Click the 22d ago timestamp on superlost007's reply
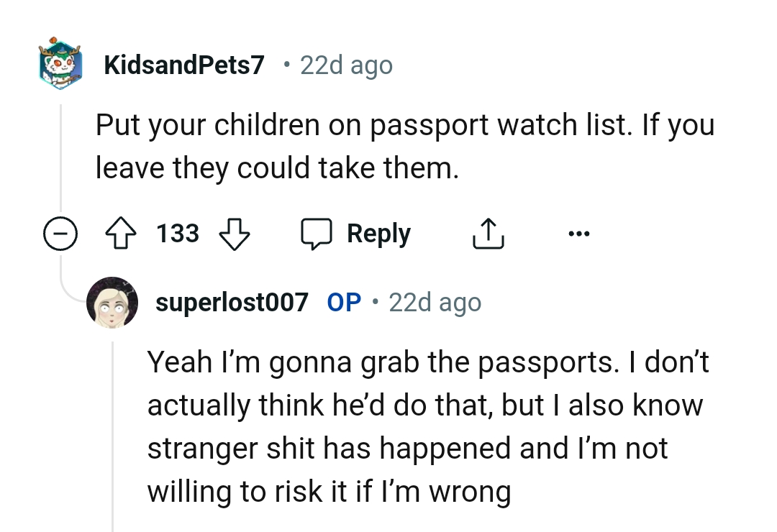 (435, 302)
